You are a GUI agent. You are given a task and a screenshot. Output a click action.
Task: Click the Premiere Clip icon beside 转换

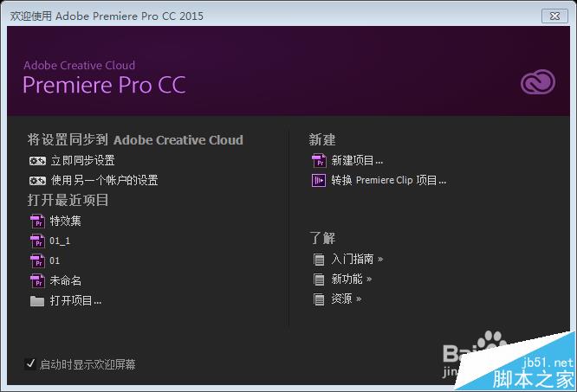point(319,180)
